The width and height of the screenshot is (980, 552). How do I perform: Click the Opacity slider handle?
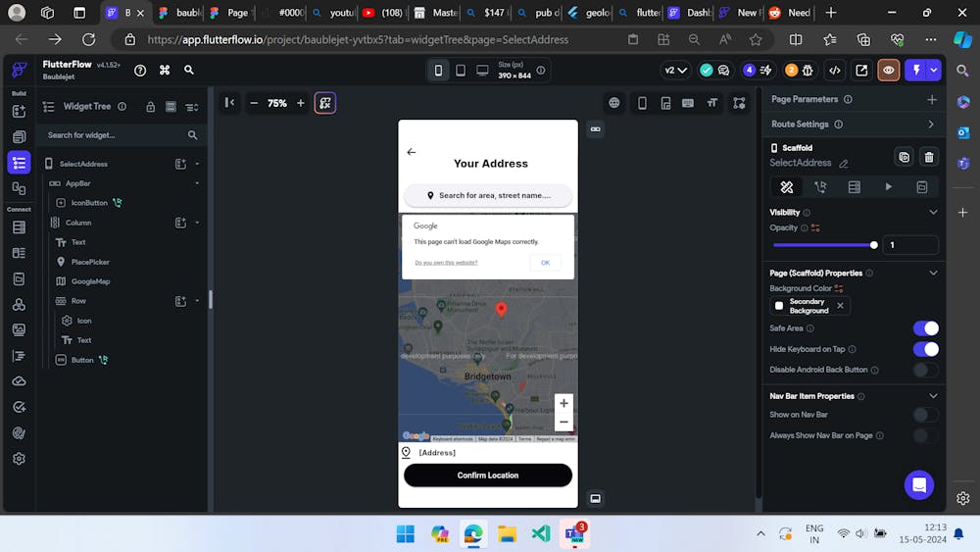(874, 245)
